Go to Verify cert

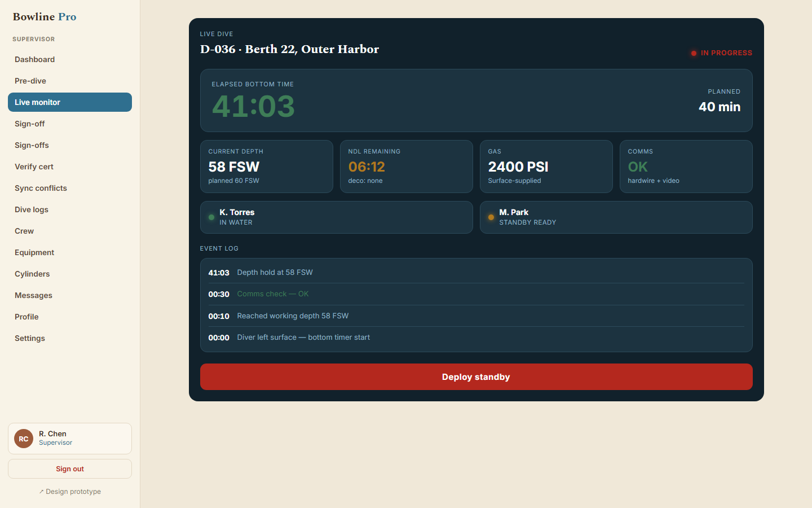pos(70,167)
